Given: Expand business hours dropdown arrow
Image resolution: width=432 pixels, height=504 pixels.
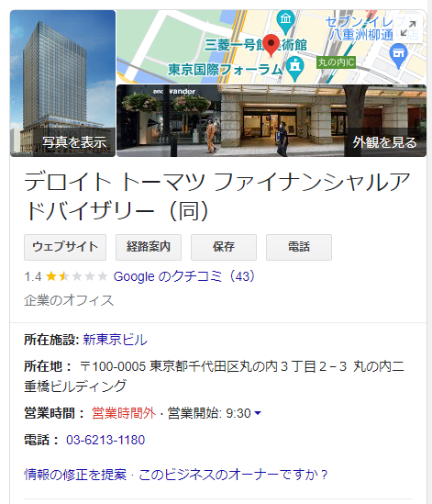Looking at the screenshot, I should 258,413.
